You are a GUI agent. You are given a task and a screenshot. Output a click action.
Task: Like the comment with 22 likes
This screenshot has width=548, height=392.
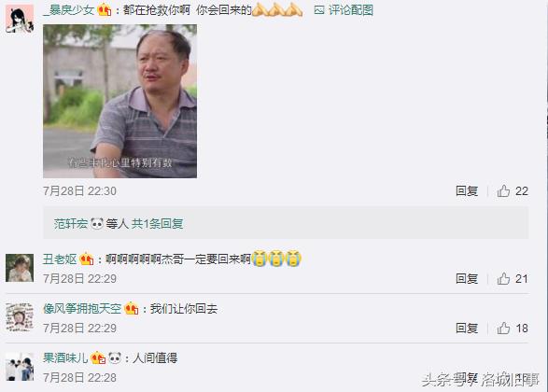[x=503, y=191]
